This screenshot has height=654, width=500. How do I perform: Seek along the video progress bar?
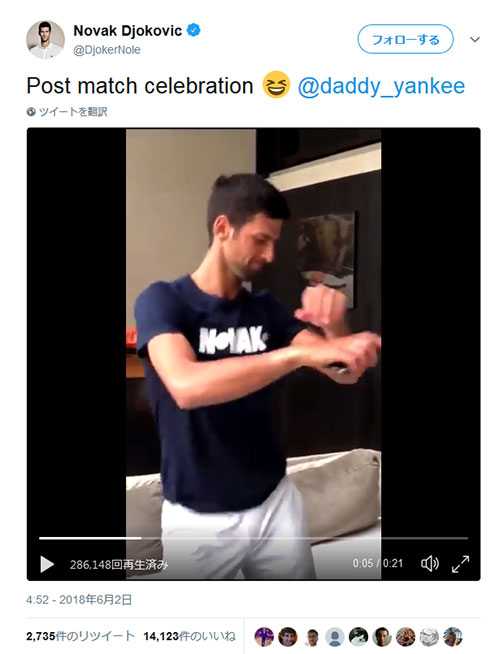tap(254, 538)
